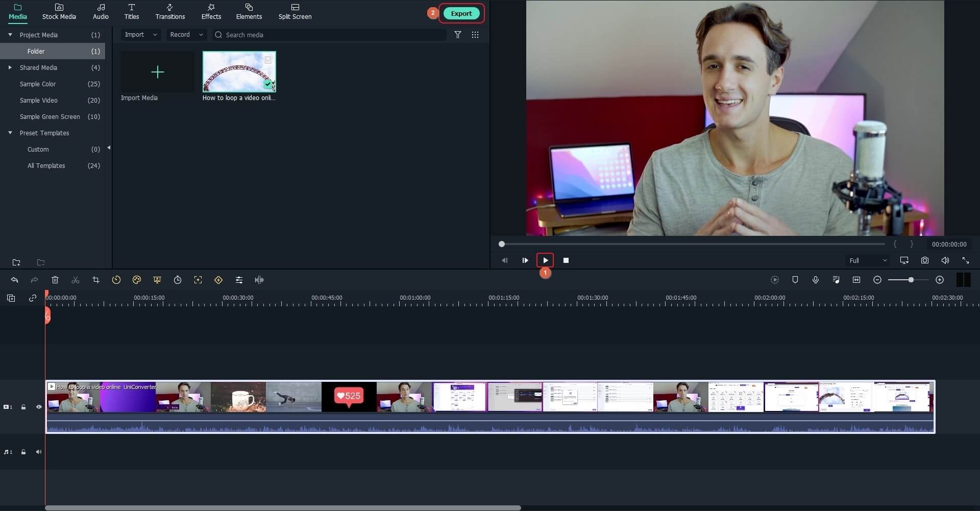Add a keyframe with diamond icon

218,280
